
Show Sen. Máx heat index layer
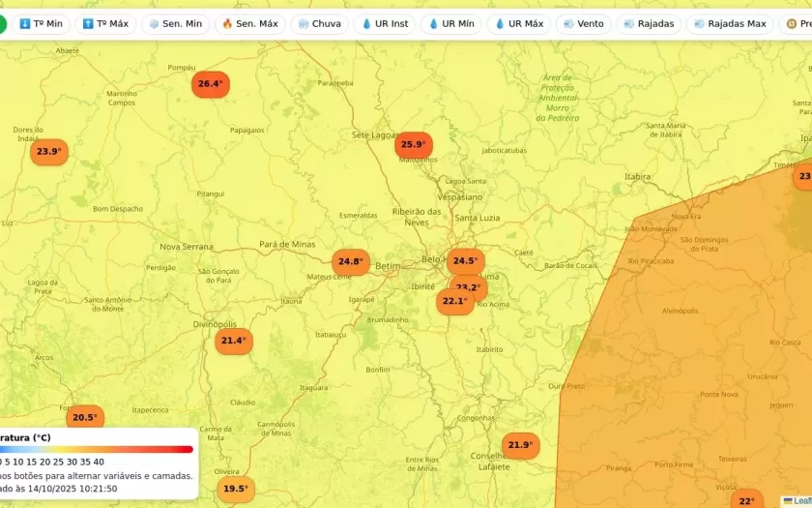click(249, 23)
